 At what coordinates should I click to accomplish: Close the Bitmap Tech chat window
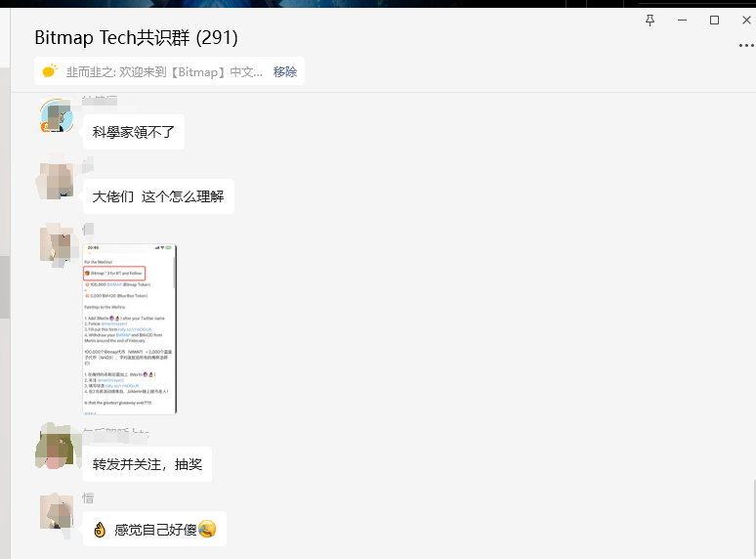pyautogui.click(x=746, y=21)
